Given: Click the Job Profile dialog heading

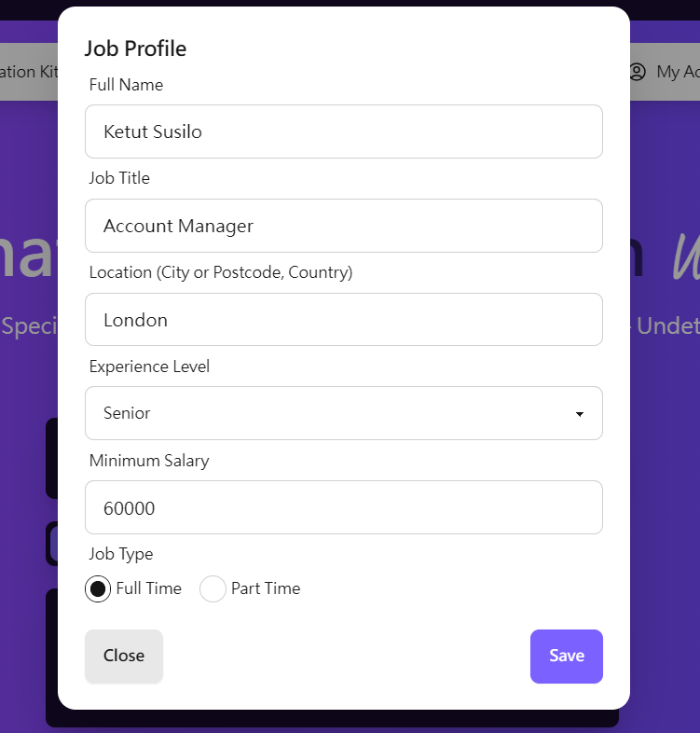Looking at the screenshot, I should point(135,48).
